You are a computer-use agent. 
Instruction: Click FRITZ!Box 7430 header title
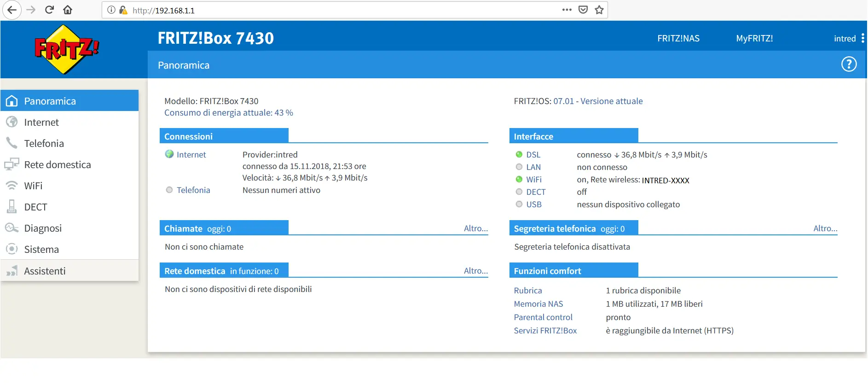pyautogui.click(x=216, y=38)
